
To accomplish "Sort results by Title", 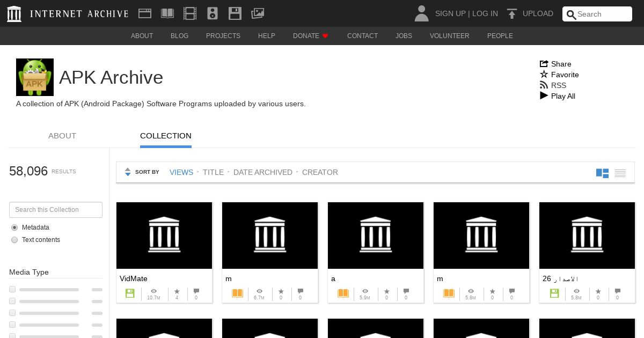I will tap(213, 172).
